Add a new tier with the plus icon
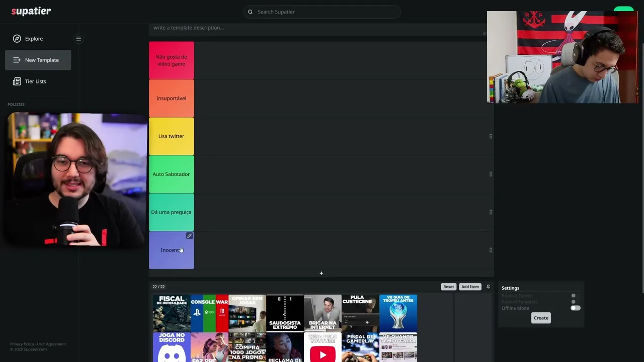 pos(321,274)
